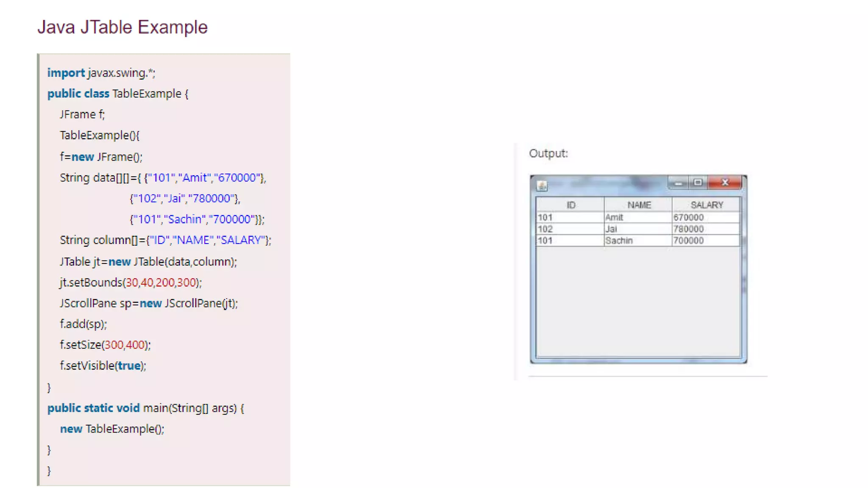Click the Java JTable Example heading
Screen dimensions: 868x488
122,27
